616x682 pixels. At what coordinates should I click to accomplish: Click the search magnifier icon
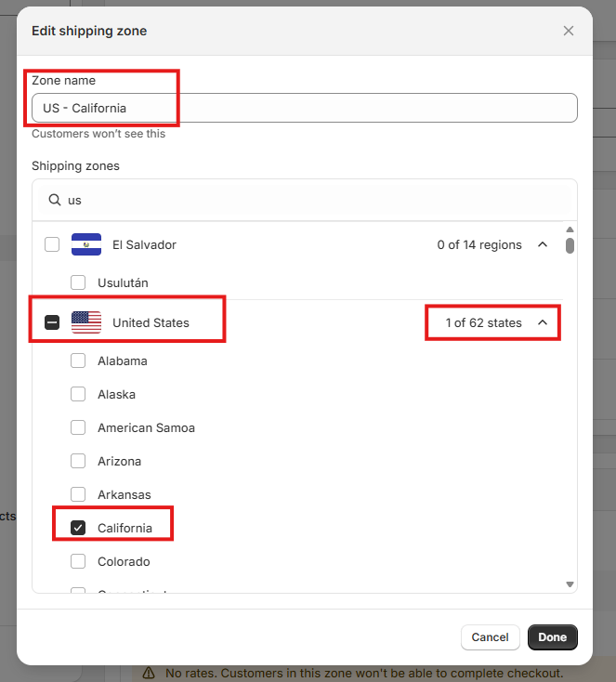click(54, 200)
